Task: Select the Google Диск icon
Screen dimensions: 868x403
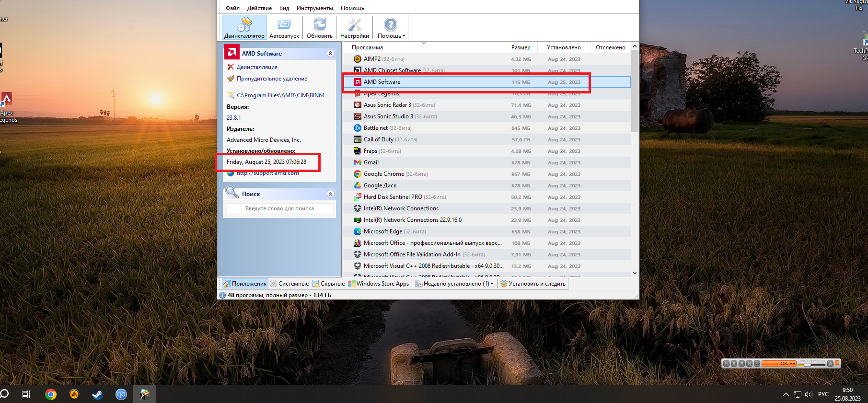Action: coord(358,185)
